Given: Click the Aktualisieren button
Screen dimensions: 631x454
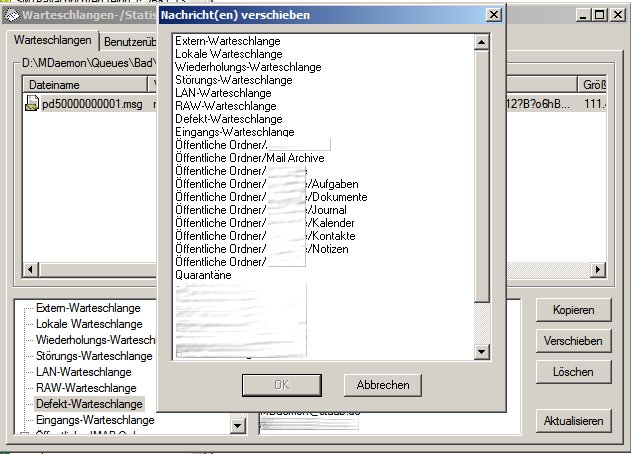Looking at the screenshot, I should coord(573,421).
